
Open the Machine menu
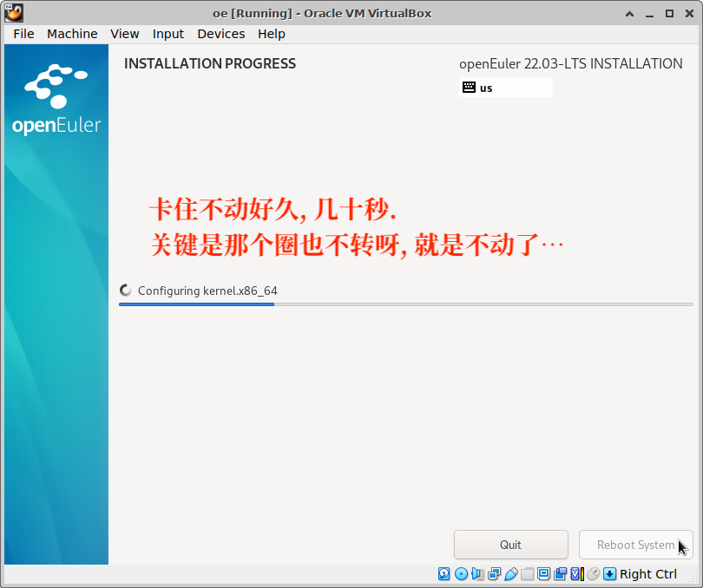pos(72,34)
